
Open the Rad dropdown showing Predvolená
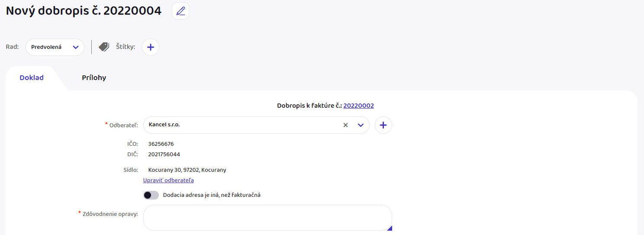coord(55,47)
